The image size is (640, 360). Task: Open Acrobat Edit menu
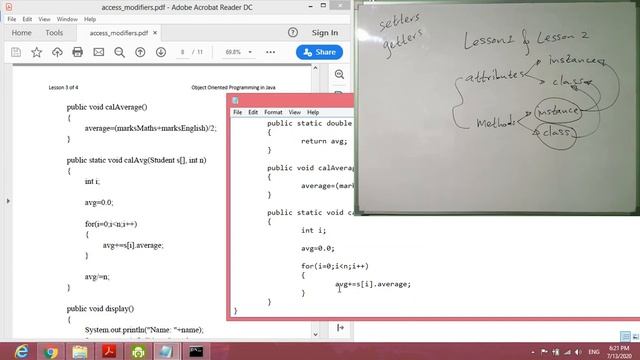pos(27,19)
